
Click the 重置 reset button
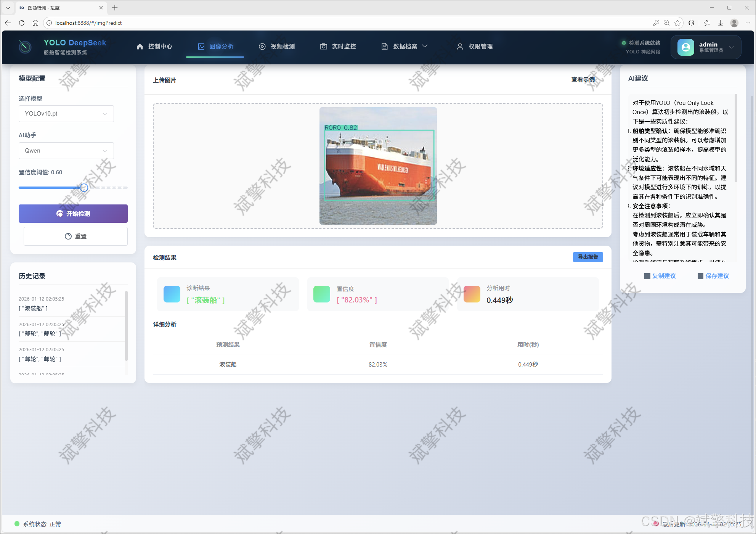75,236
